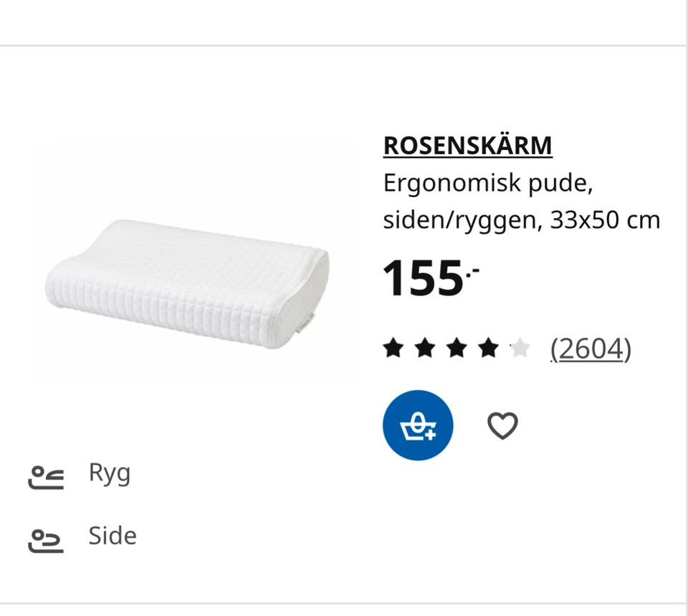Open the (2604) reviews link
688x616 pixels.
(x=590, y=349)
